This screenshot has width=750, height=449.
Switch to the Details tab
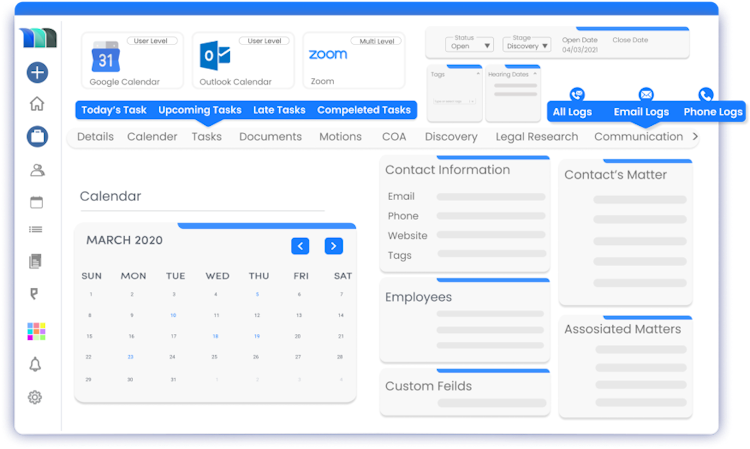(95, 137)
